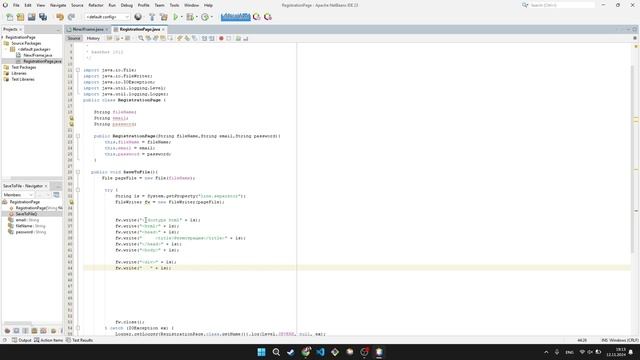Open the Windows Start menu
Screen dimensions: 640x360
tap(262, 352)
